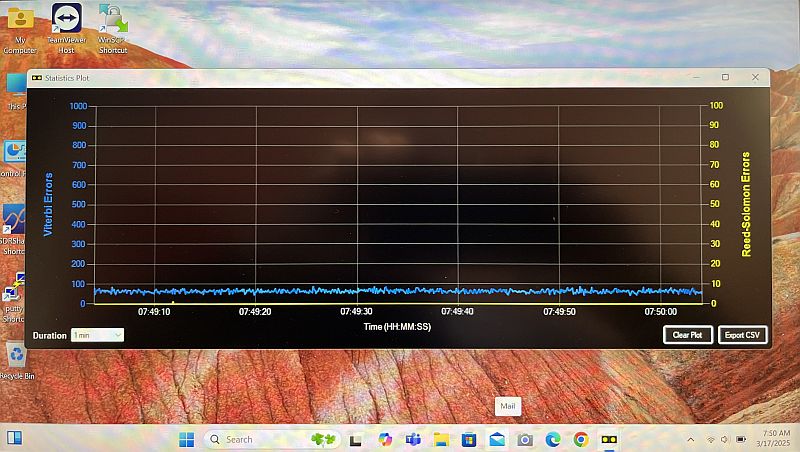Open the Duration dropdown set to 1 min
Image resolution: width=800 pixels, height=452 pixels.
(97, 335)
